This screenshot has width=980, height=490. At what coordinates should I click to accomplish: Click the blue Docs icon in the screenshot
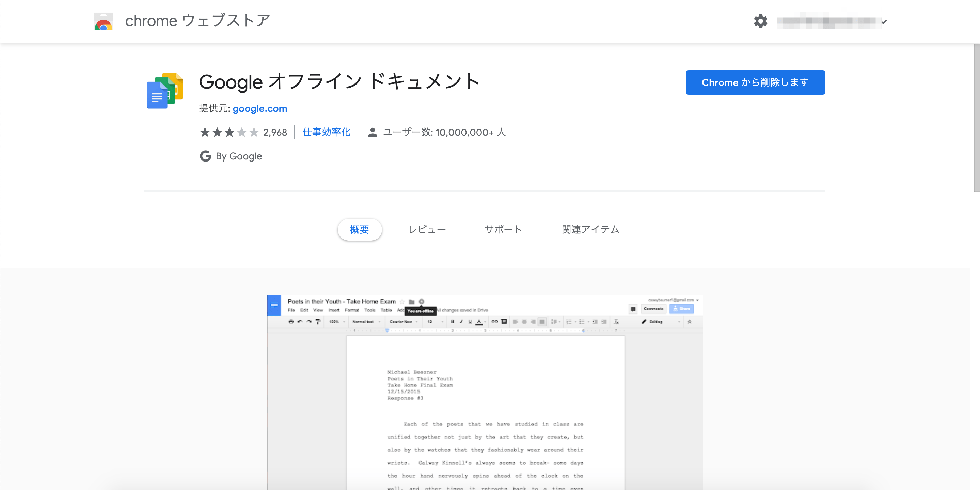[274, 305]
